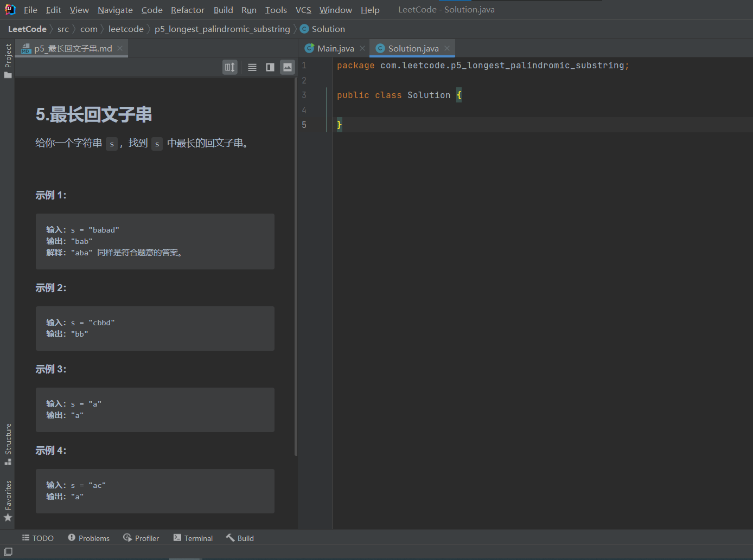Close the p5_最长回文子串.md tab

coord(120,48)
